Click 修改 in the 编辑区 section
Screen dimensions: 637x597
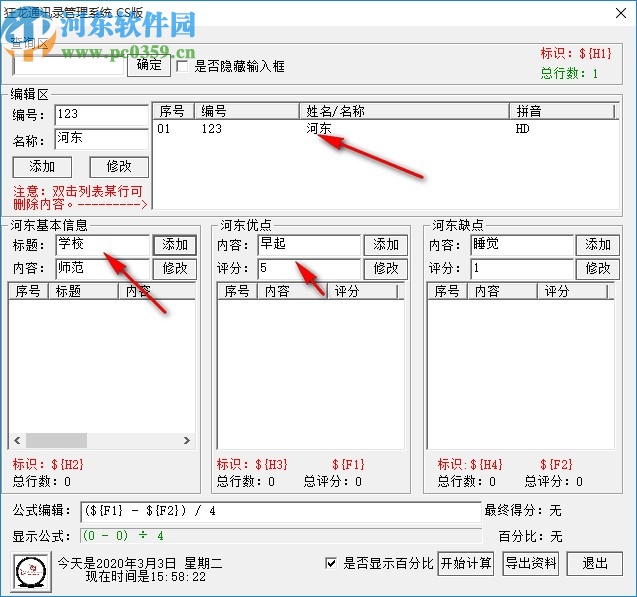click(x=119, y=167)
